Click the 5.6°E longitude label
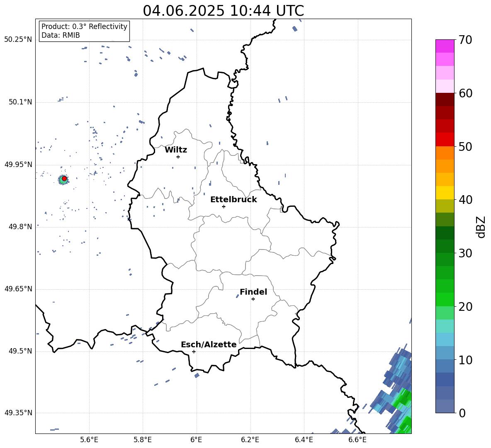 (89, 440)
